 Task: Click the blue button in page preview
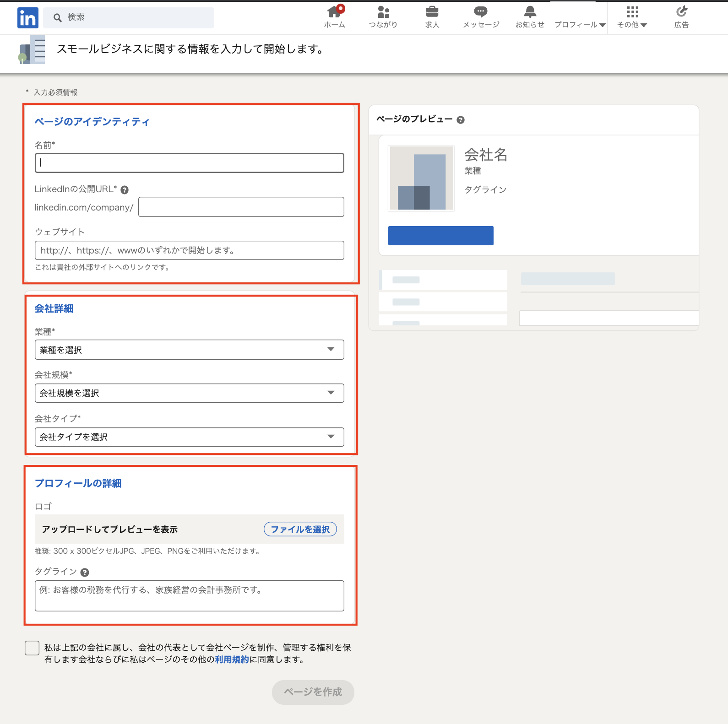440,236
